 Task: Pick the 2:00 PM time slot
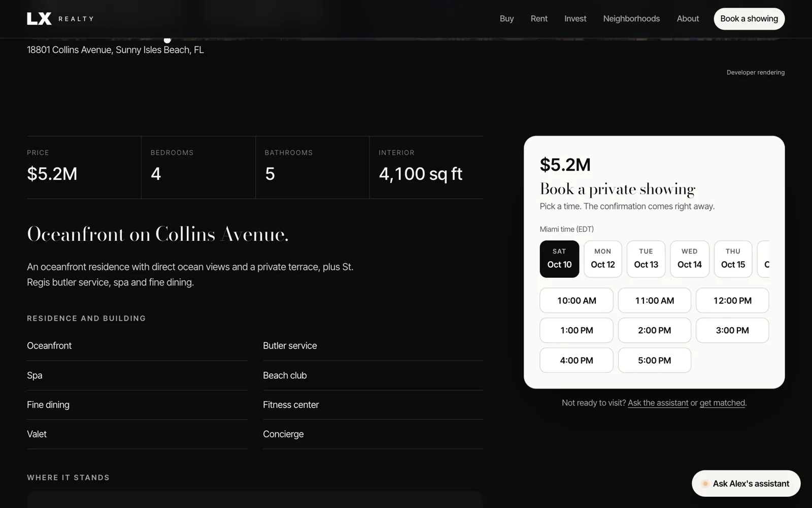coord(655,330)
